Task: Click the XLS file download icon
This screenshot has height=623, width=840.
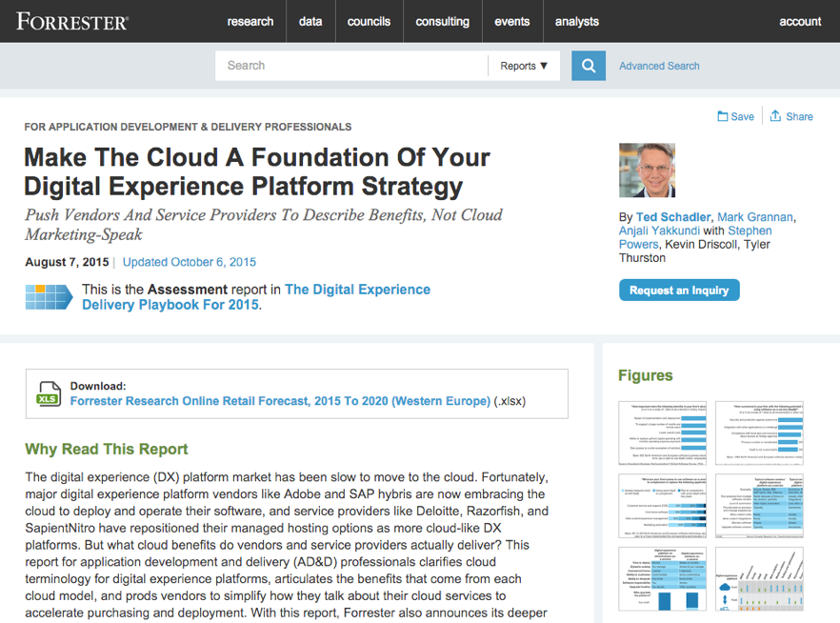Action: (49, 393)
